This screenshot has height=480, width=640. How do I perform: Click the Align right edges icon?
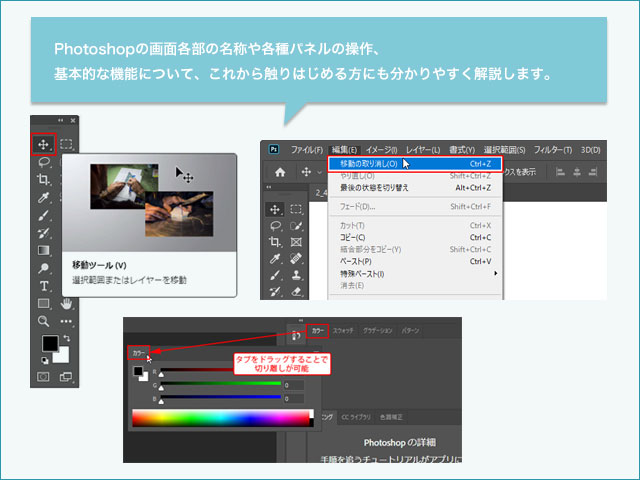pyautogui.click(x=593, y=172)
